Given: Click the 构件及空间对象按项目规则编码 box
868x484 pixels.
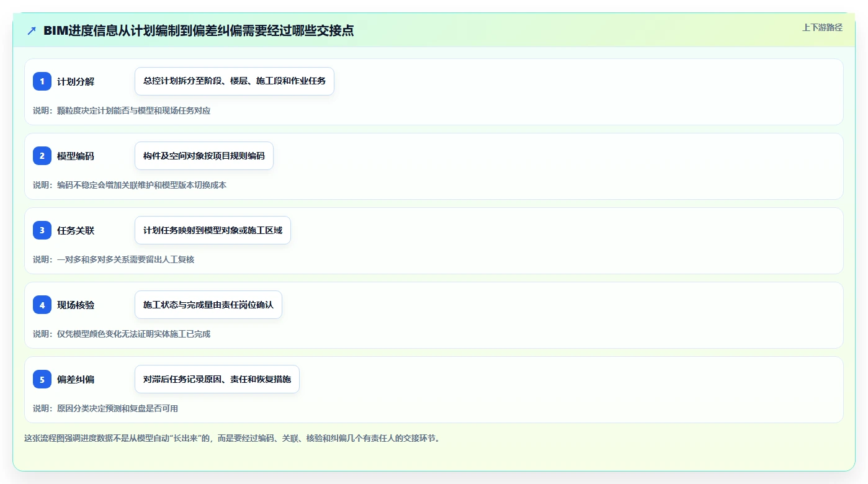Looking at the screenshot, I should 204,156.
